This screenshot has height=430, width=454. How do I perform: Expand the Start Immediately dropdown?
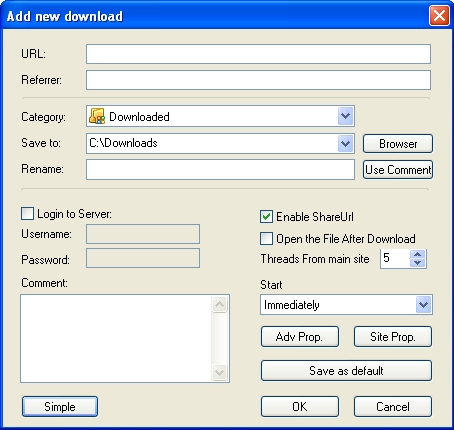point(423,304)
